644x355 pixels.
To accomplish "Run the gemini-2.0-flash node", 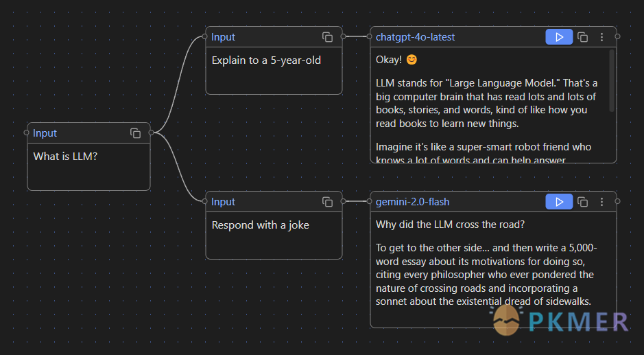I will coord(559,202).
